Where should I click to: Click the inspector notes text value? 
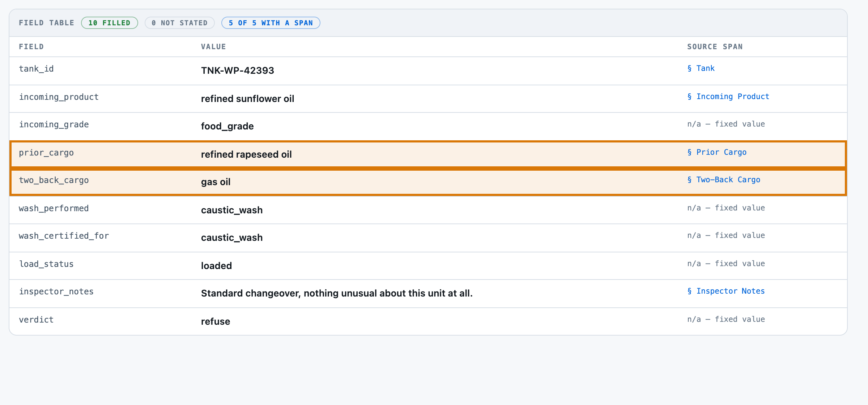337,293
